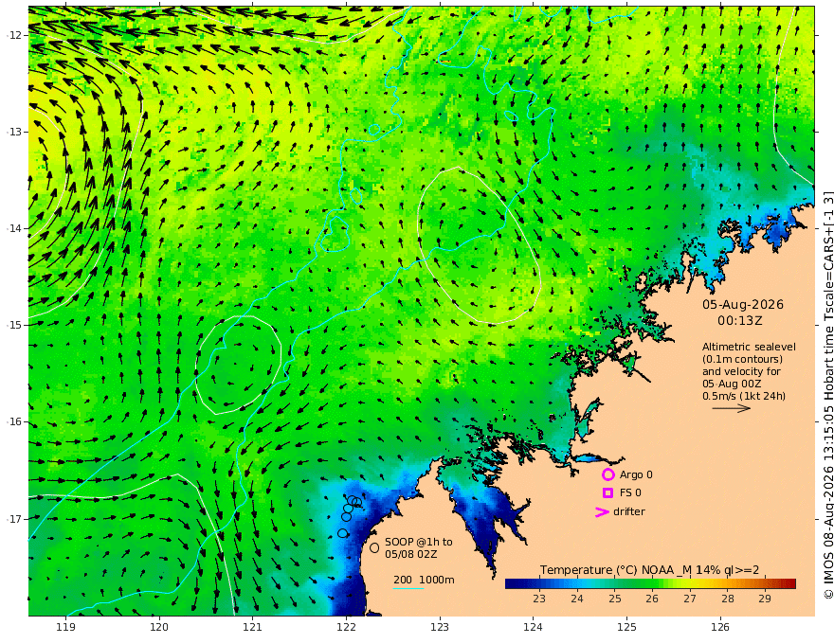
Task: Click the '00:13Z' time text
Action: click(x=740, y=321)
